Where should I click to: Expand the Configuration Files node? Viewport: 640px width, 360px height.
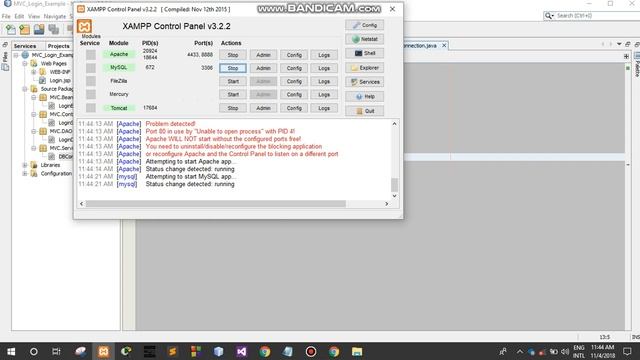coord(25,173)
